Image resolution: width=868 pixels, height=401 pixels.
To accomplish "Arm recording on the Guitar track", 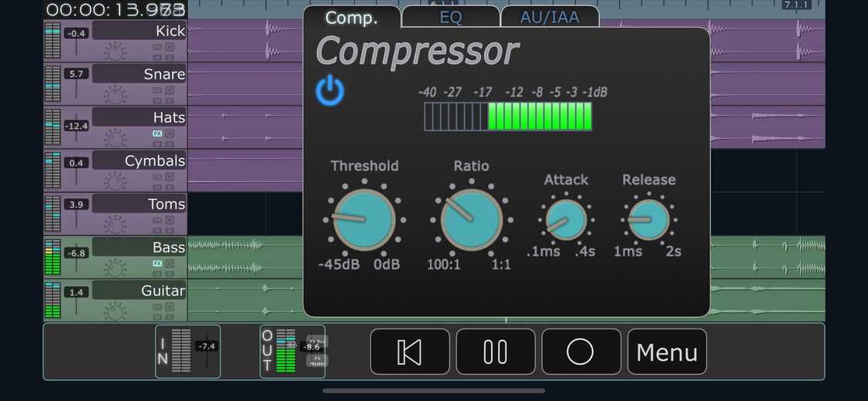I will [x=170, y=307].
